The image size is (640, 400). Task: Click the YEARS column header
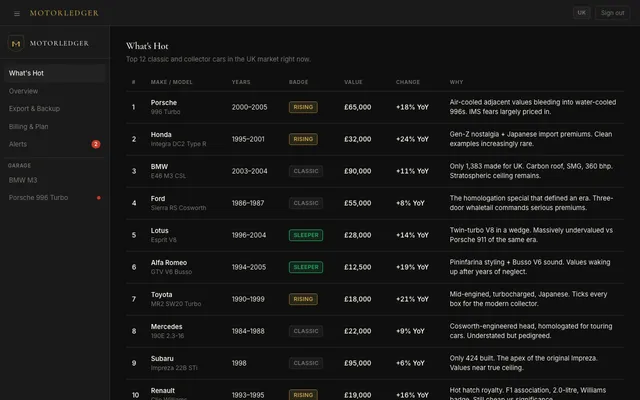(241, 82)
